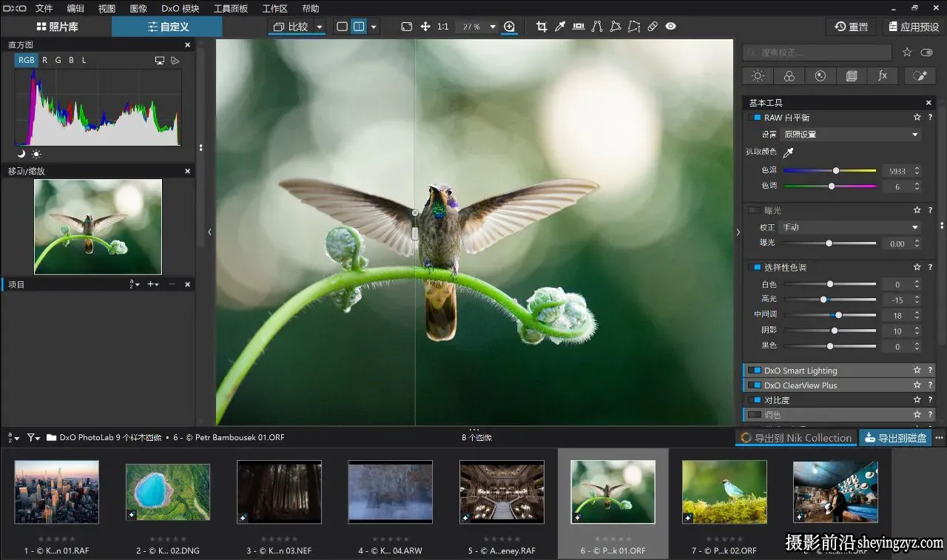Viewport: 947px width, 560px height.
Task: Open the Color tools palette
Action: [x=789, y=75]
